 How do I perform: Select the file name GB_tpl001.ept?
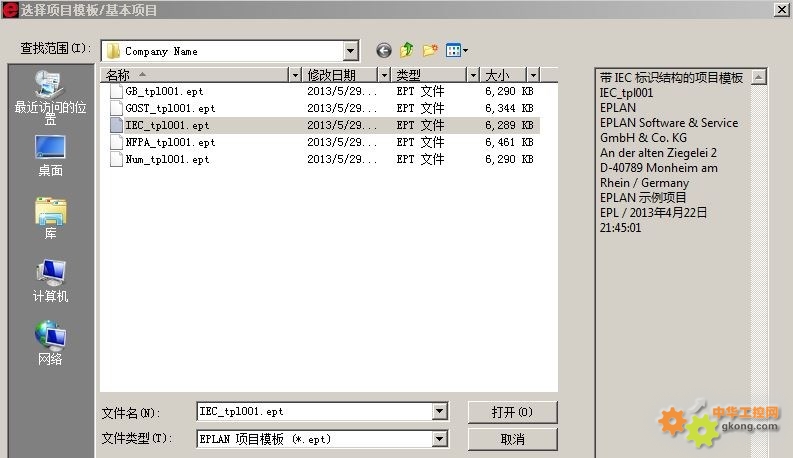[164, 91]
